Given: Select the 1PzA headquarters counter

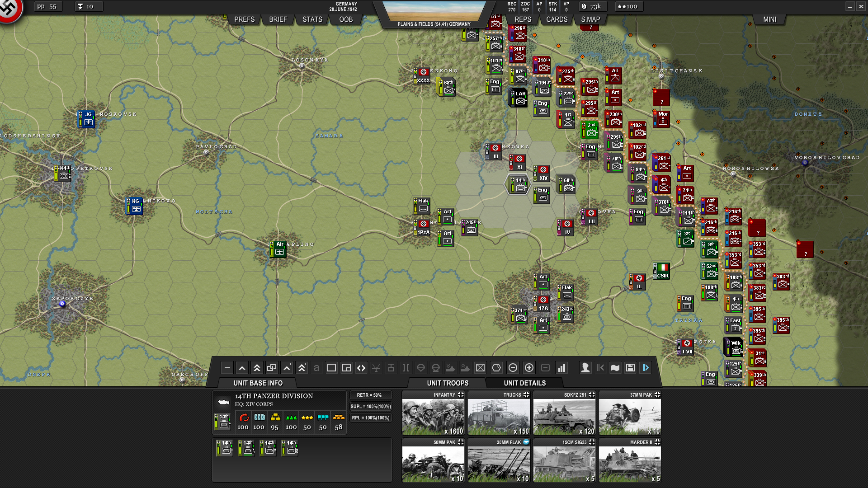Looking at the screenshot, I should coord(422,228).
